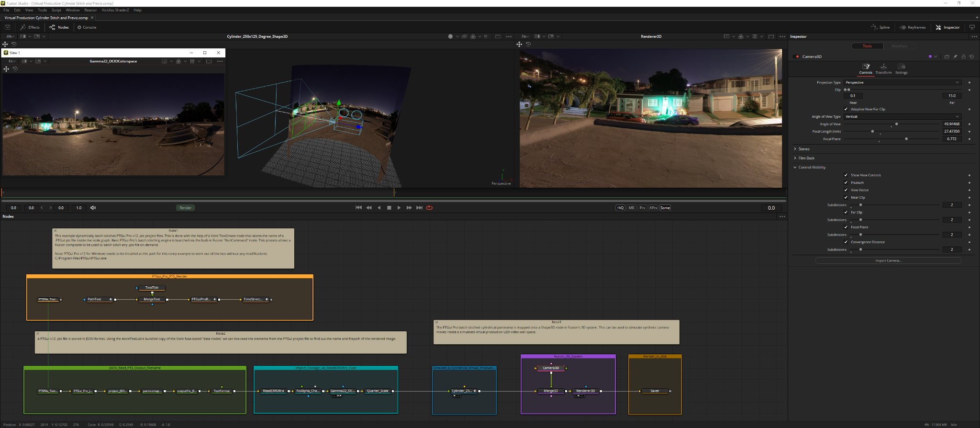Toggle audio mute speaker icon
The image size is (980, 428).
pos(93,208)
